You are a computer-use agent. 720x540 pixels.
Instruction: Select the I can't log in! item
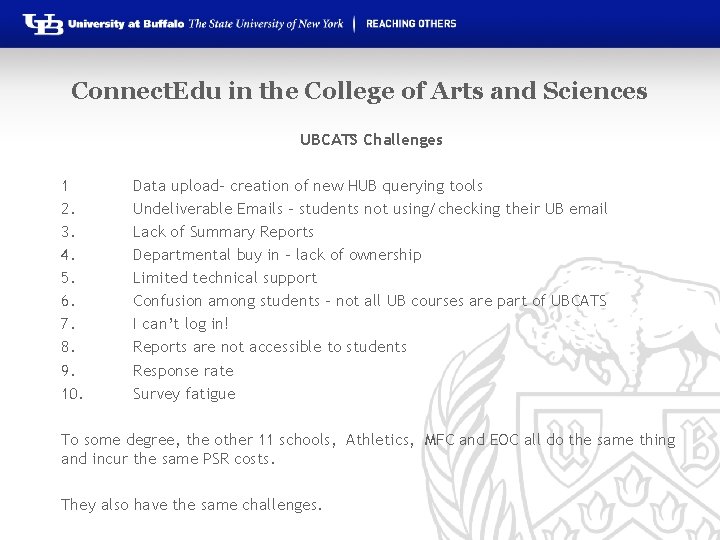[x=181, y=324]
